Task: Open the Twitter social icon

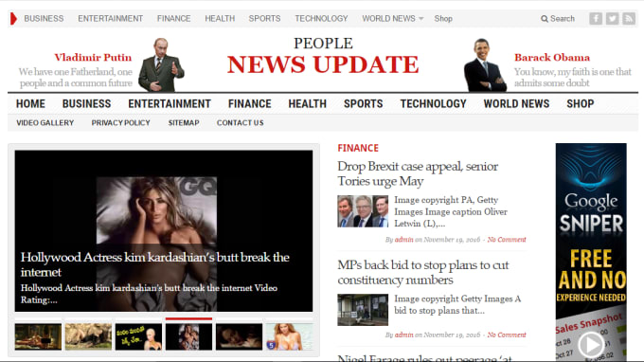Action: (612, 19)
